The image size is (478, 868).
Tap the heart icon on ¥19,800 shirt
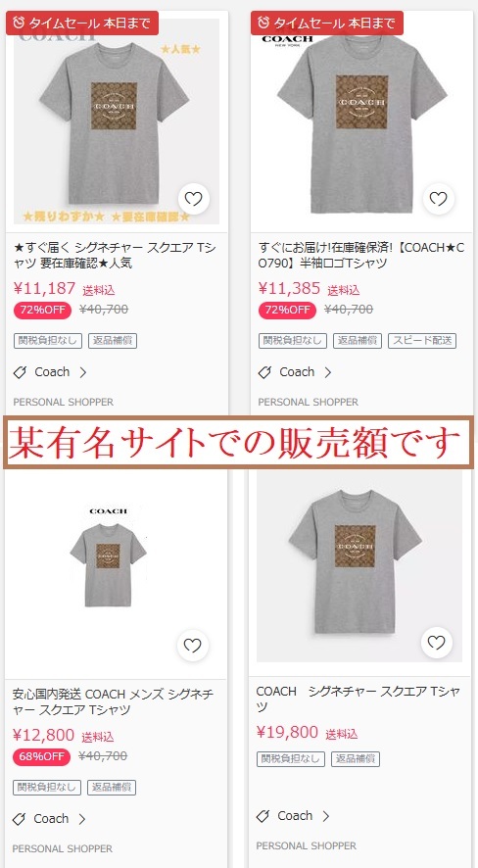437,643
